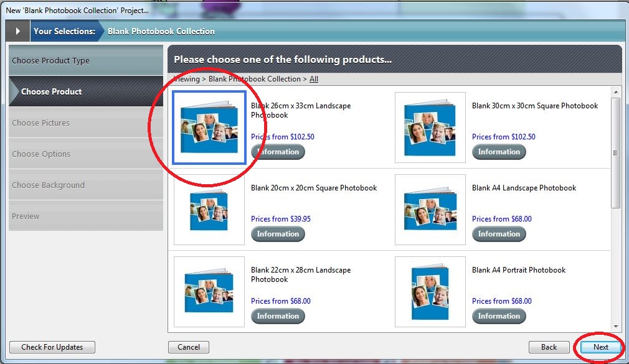Click price text for 22cm x 28cm Landscape

click(281, 301)
